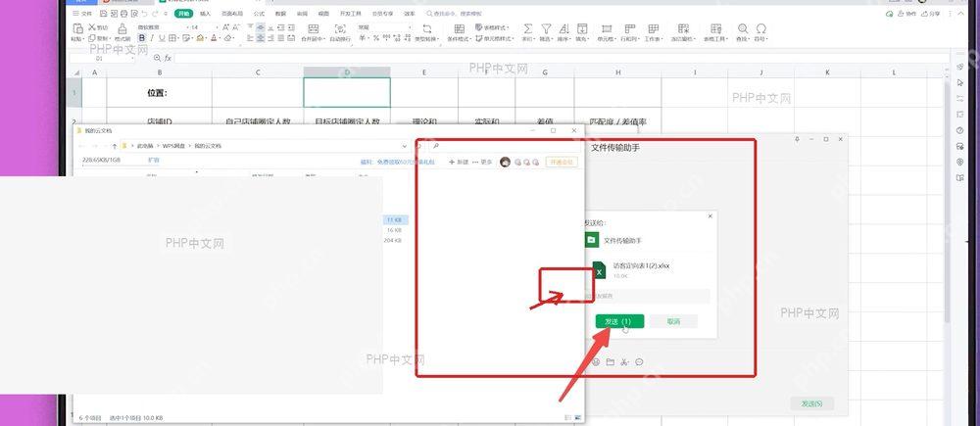Click the open membership button
This screenshot has width=980, height=426.
562,162
